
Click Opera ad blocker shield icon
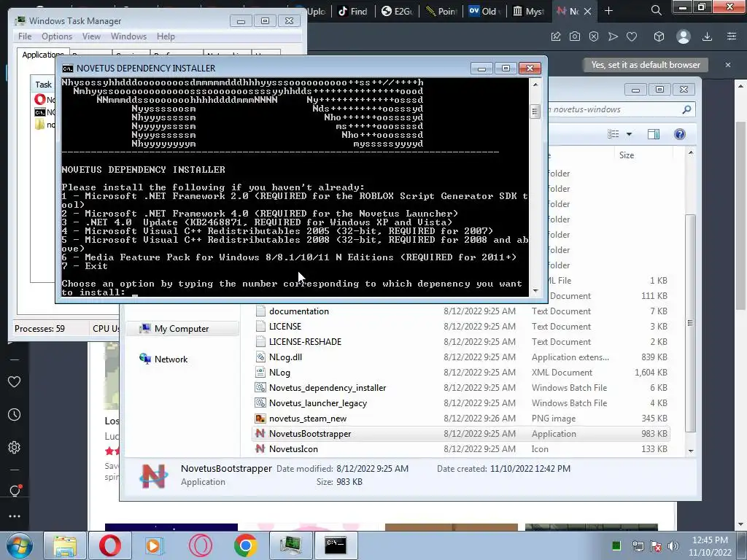(594, 36)
